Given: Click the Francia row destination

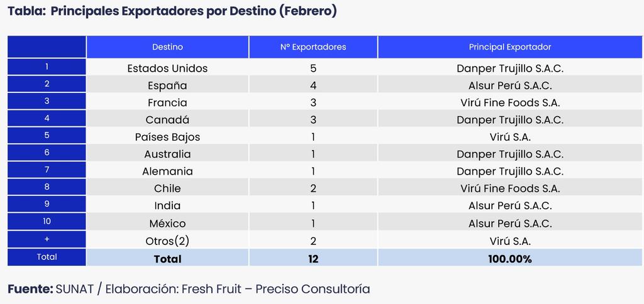Looking at the screenshot, I should point(167,102).
